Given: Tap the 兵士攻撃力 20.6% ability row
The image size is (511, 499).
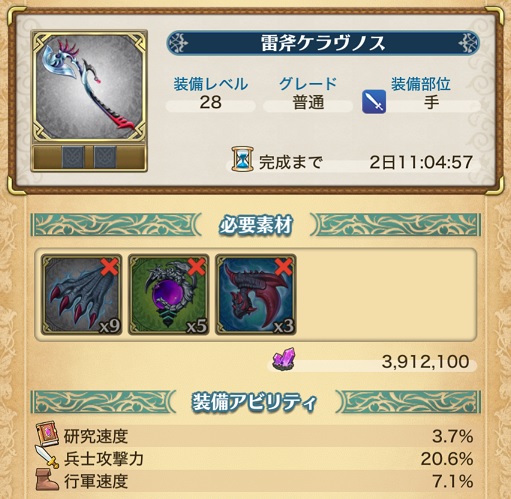Looking at the screenshot, I should pyautogui.click(x=255, y=459).
